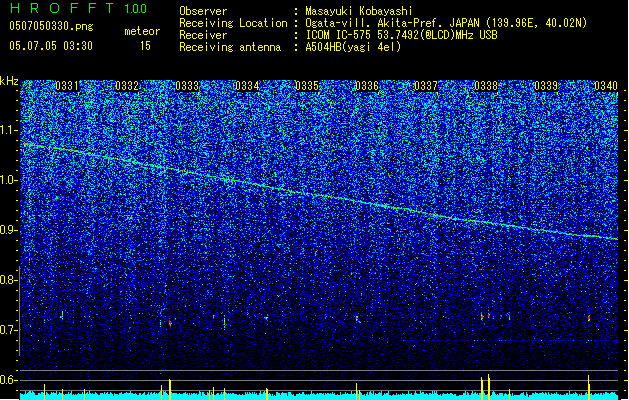Click the 0.9 kHz axis tick label
Viewport: 629px width, 400px height.
9,230
